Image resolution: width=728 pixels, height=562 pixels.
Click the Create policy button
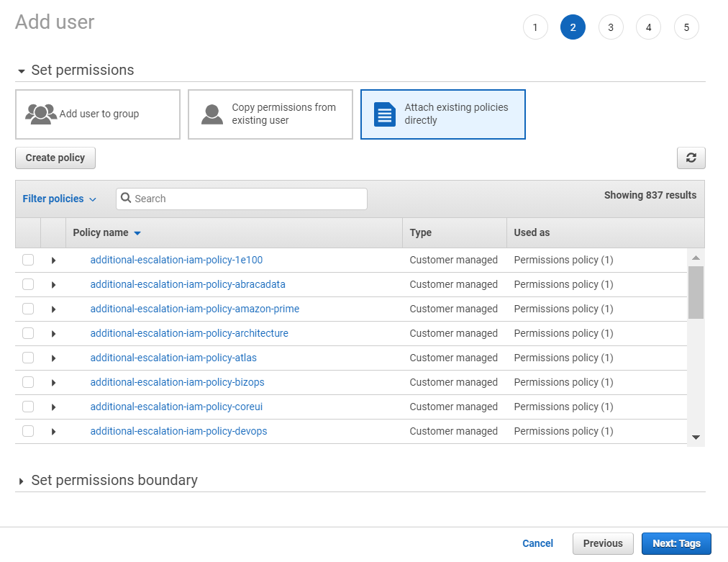pos(55,158)
